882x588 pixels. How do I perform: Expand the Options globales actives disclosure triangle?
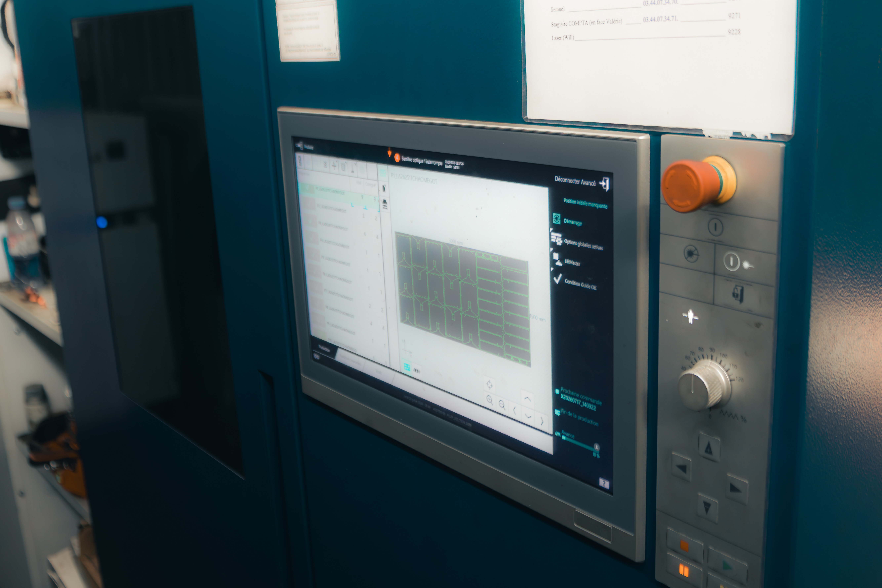[x=551, y=229]
